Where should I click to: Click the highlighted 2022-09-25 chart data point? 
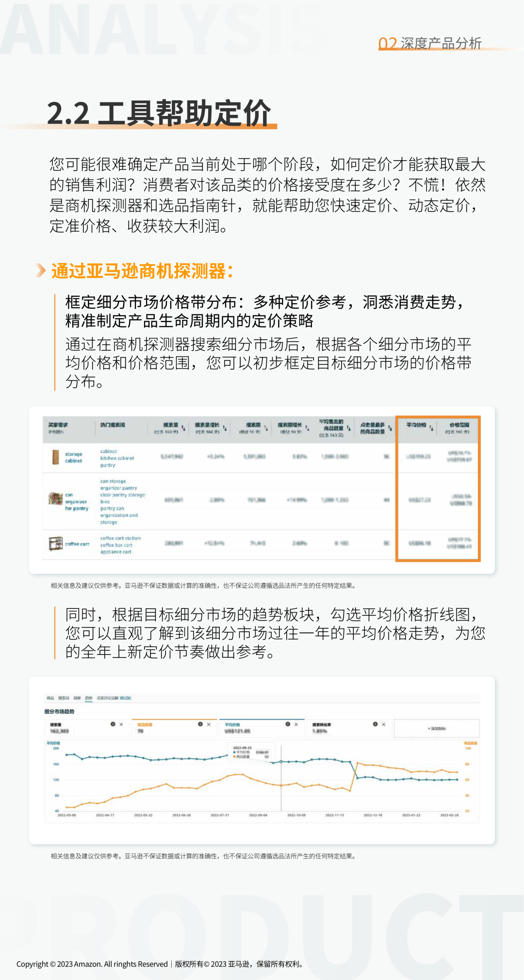pyautogui.click(x=281, y=762)
